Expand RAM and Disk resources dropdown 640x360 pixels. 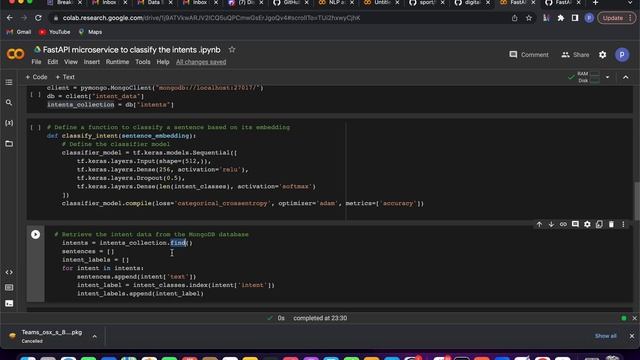pyautogui.click(x=607, y=77)
